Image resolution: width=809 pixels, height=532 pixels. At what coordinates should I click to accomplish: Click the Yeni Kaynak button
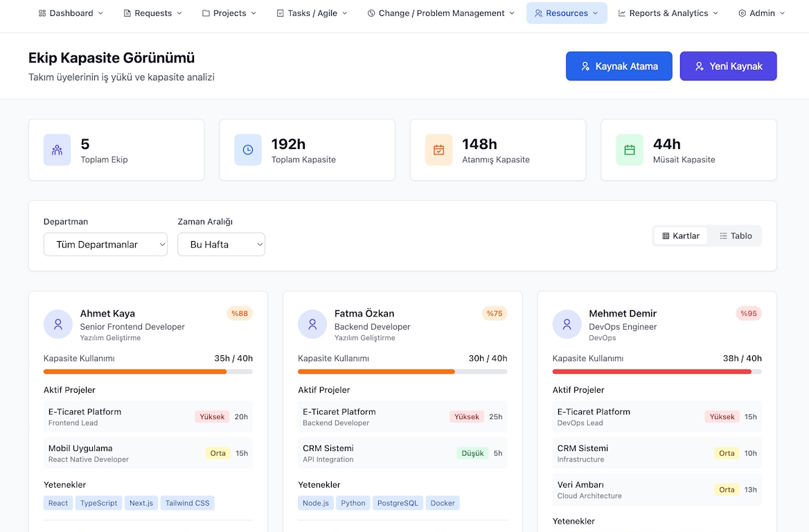728,66
